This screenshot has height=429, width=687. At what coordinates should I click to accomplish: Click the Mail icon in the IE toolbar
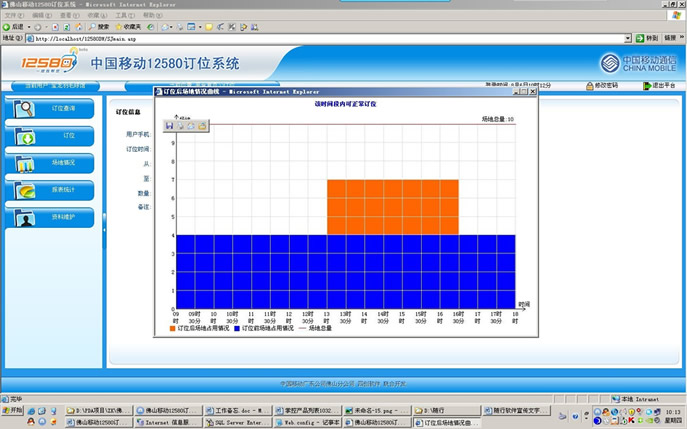pos(165,27)
